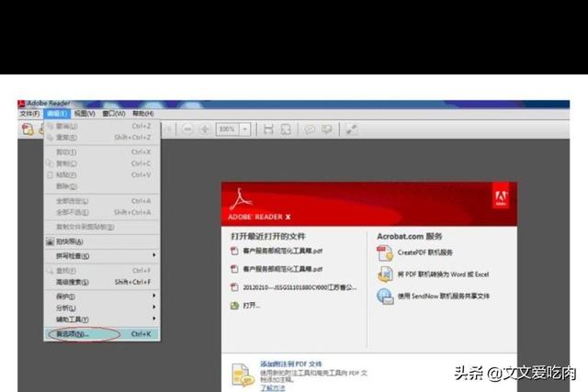This screenshot has height=392, width=588.
Task: Choose the 删除(D) delete entry
Action: tap(102, 186)
